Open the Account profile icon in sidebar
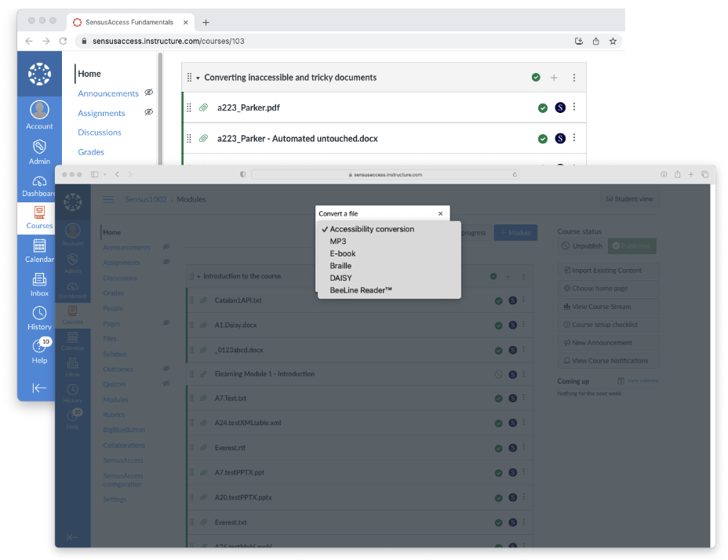The width and height of the screenshot is (728, 560). 39,111
